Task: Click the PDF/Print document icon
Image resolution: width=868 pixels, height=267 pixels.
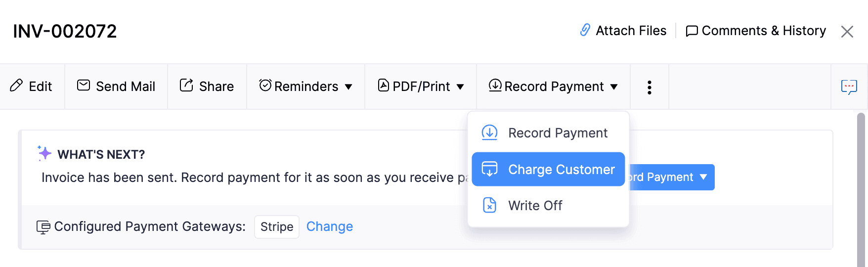Action: [384, 86]
